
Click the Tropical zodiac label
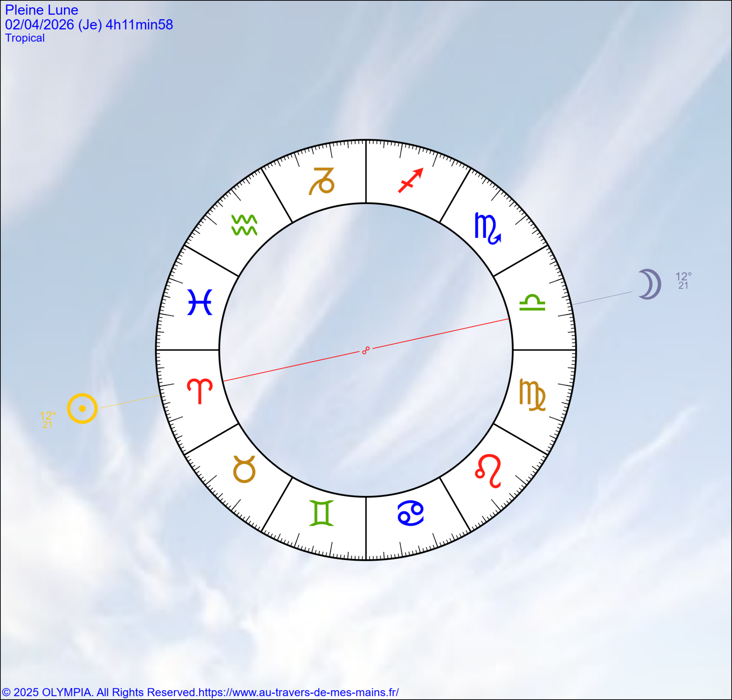coord(25,38)
